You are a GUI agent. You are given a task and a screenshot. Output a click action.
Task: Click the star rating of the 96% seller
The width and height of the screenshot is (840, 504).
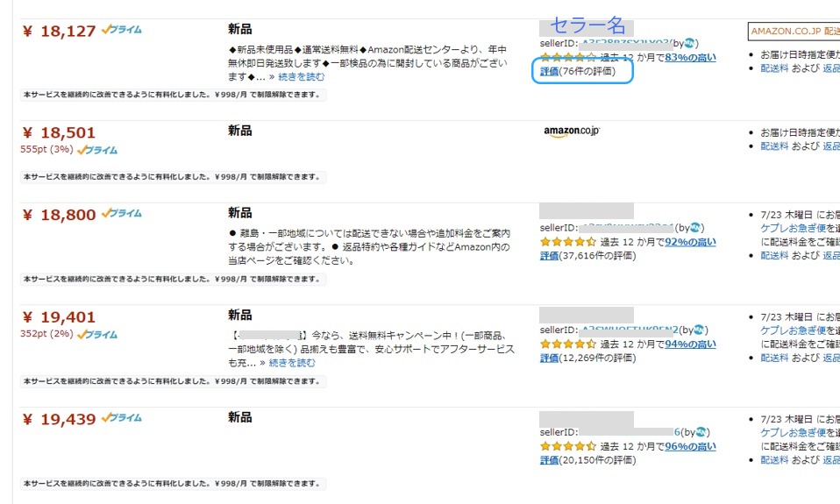pyautogui.click(x=568, y=446)
